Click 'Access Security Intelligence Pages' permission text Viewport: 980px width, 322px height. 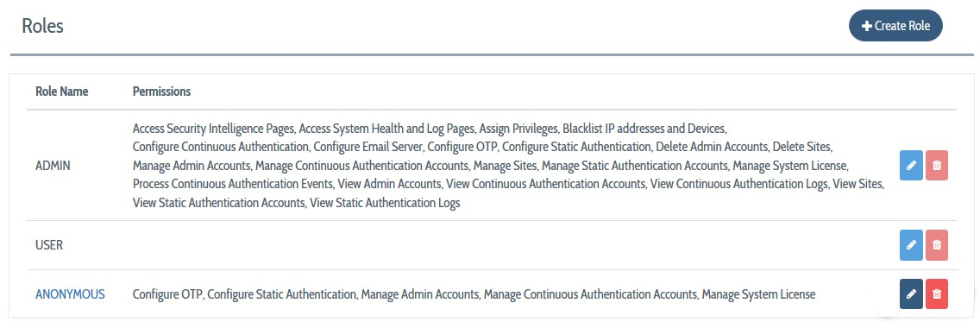[x=213, y=129]
